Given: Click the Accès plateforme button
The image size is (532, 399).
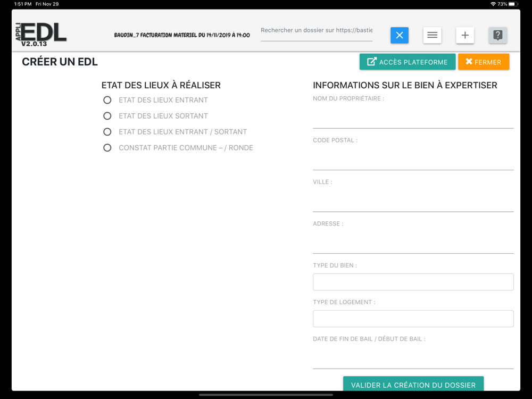Looking at the screenshot, I should pyautogui.click(x=408, y=62).
